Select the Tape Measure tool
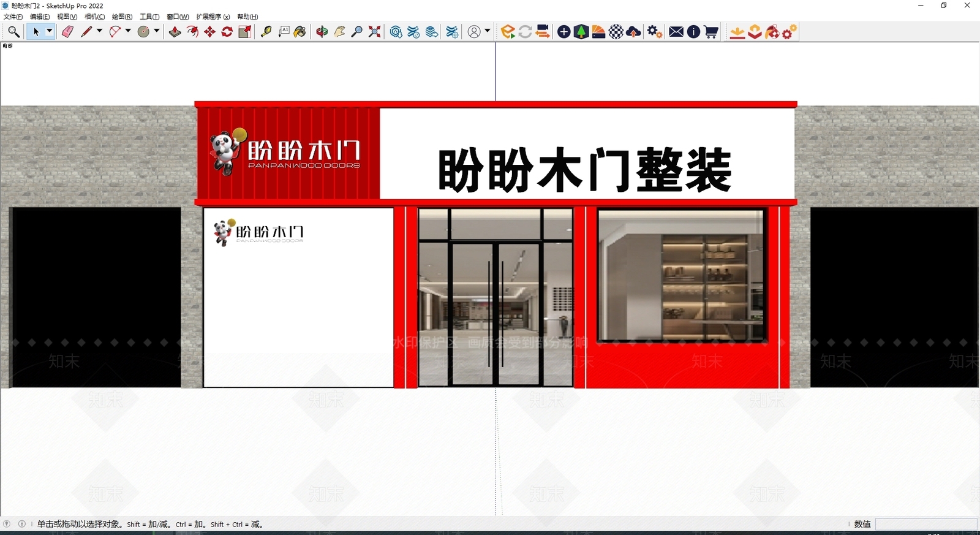 coord(266,32)
